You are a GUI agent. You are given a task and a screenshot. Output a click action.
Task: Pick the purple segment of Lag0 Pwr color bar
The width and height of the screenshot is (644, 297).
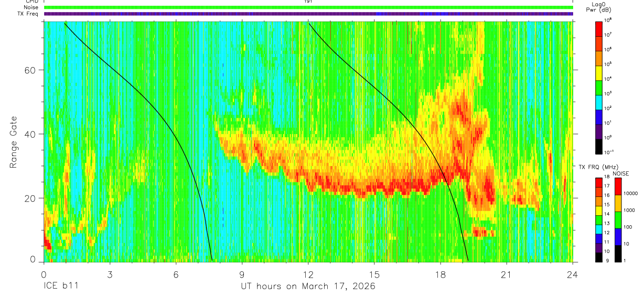point(599,131)
